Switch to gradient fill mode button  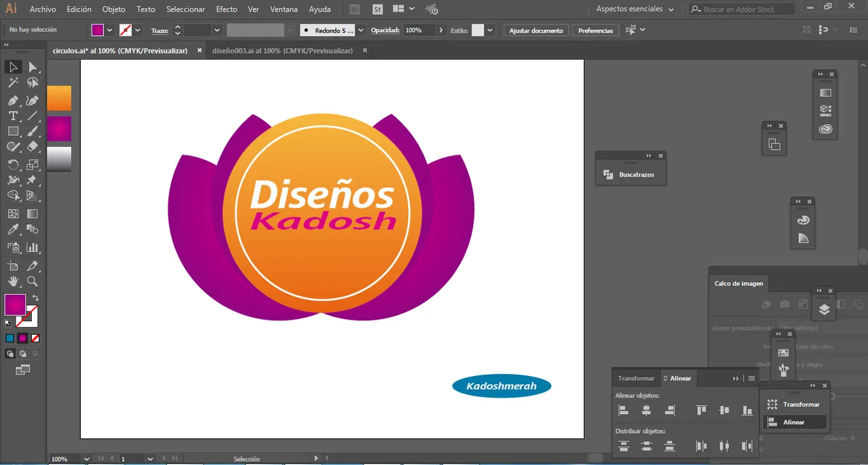[x=22, y=338]
